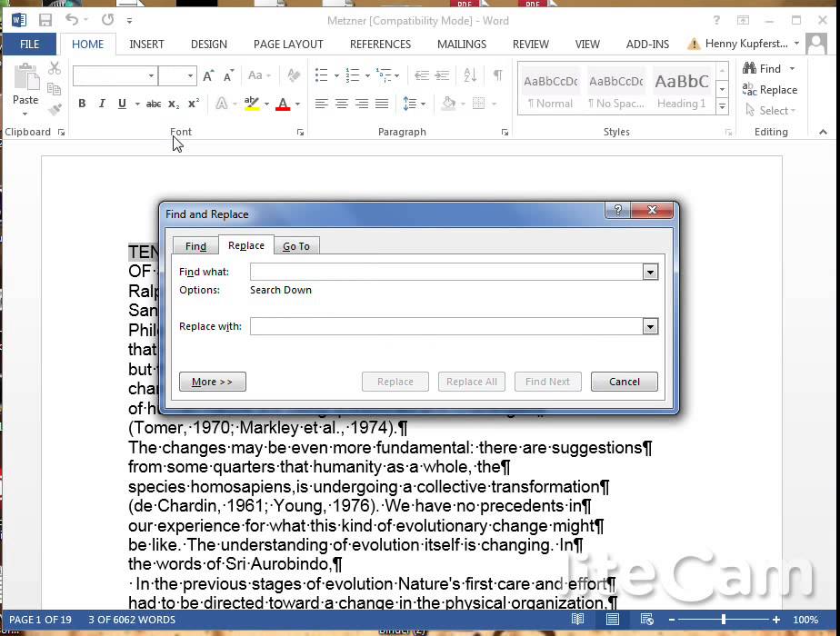The width and height of the screenshot is (840, 636).
Task: Click the Shading paint bucket icon
Action: pos(449,103)
